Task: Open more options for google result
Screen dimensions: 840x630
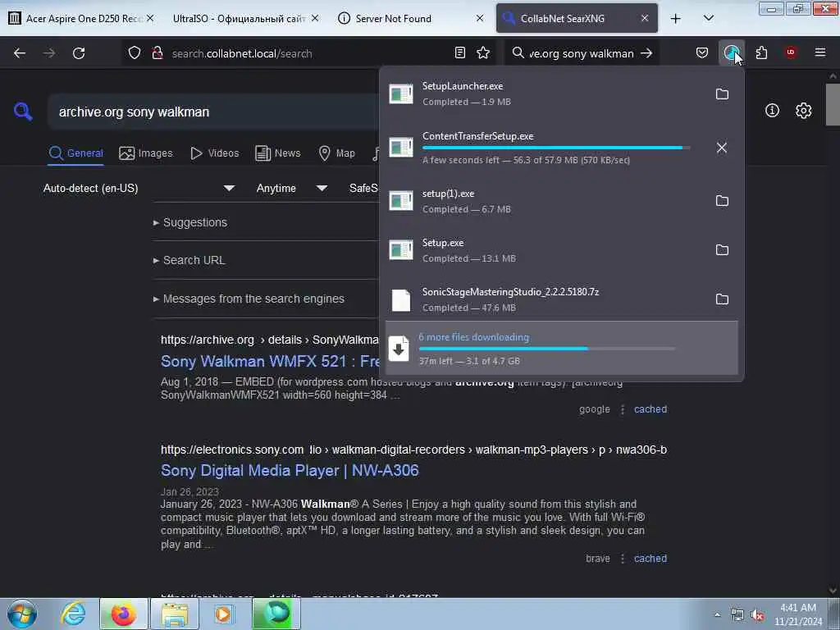Action: [x=622, y=409]
